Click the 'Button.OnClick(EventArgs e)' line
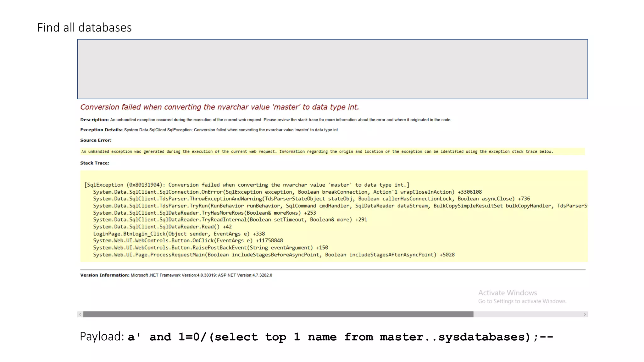The height and width of the screenshot is (362, 644). 188,241
